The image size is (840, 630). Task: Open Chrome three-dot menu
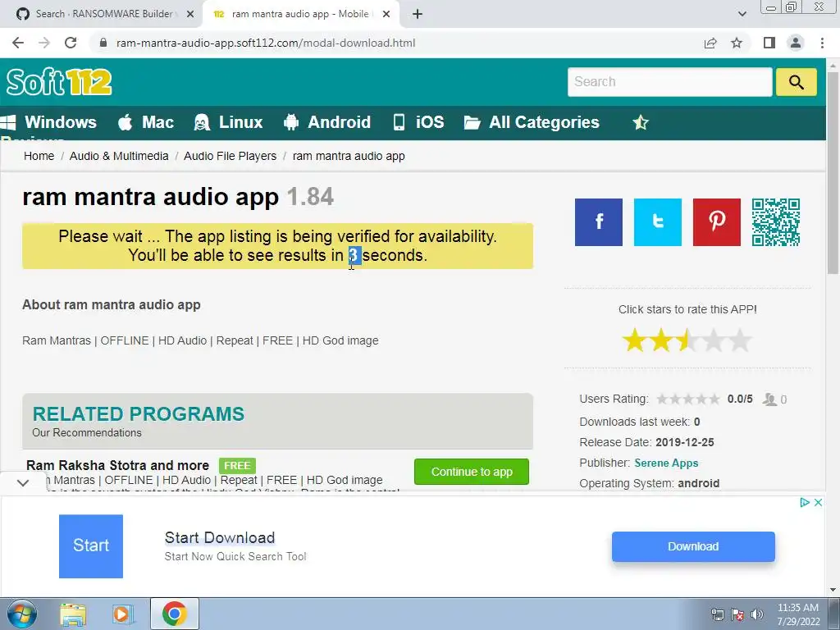tap(822, 43)
